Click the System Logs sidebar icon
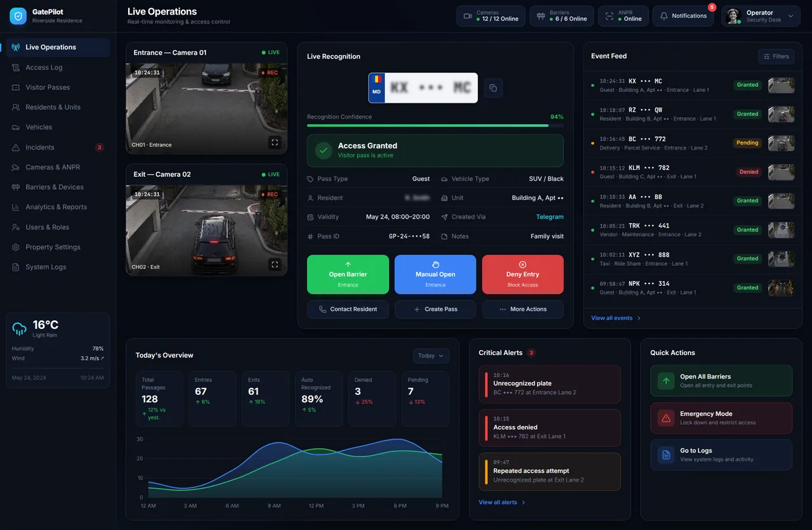Screen dimensions: 812x530 point(16,267)
